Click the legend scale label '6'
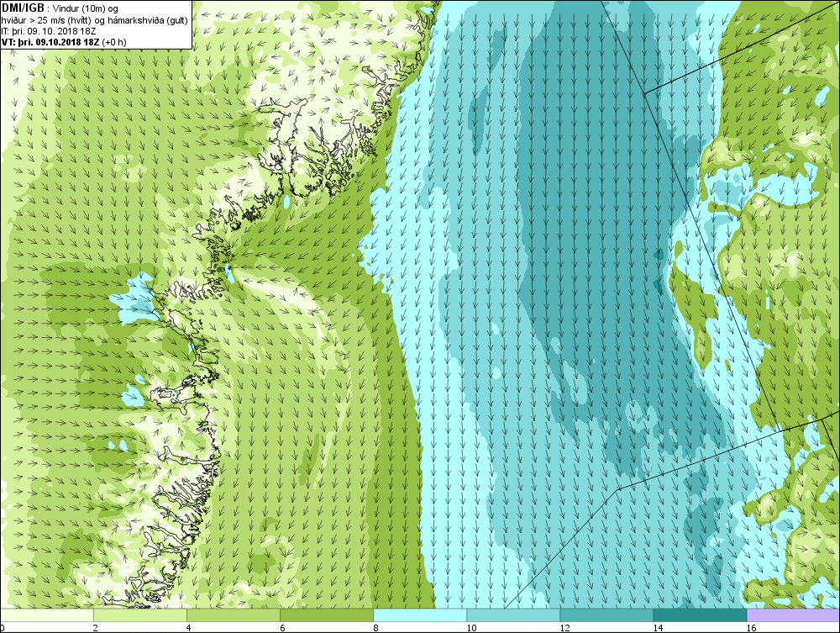The height and width of the screenshot is (633, 840). click(281, 628)
